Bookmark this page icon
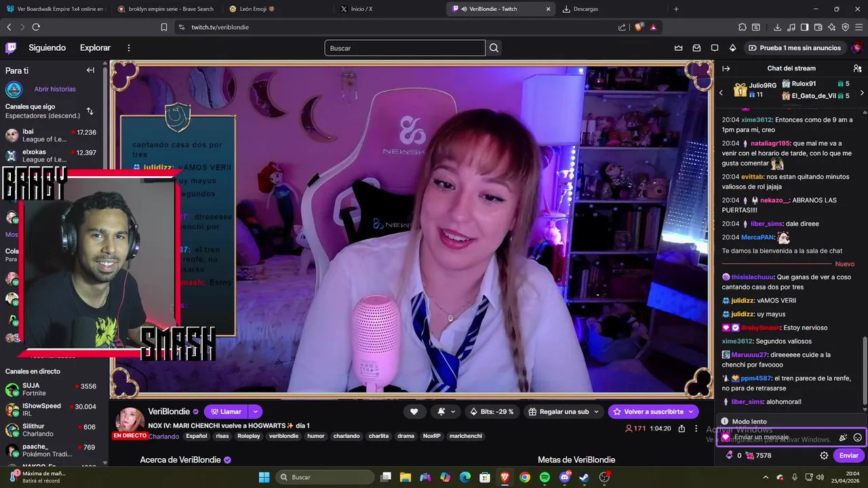Screen dimensions: 868x488 [x=163, y=27]
